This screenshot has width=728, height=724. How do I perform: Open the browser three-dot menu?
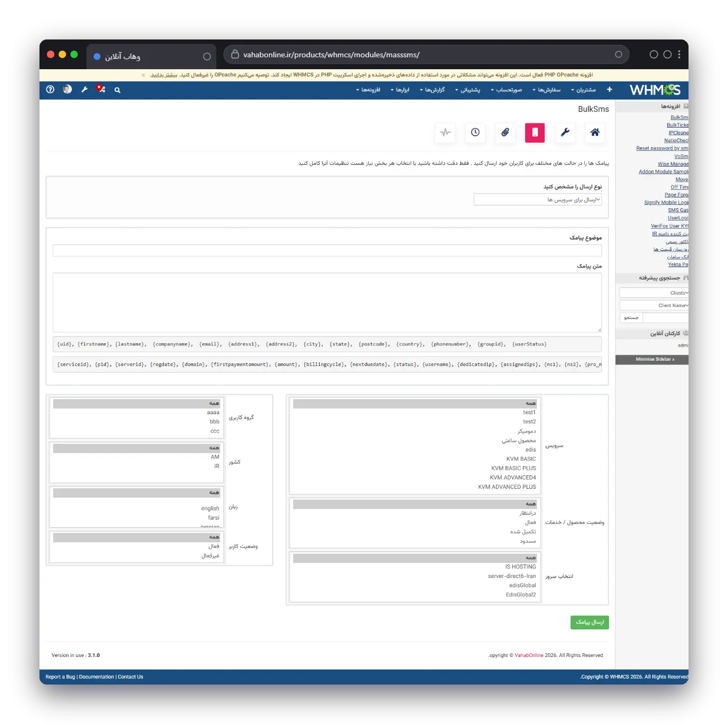pos(679,55)
